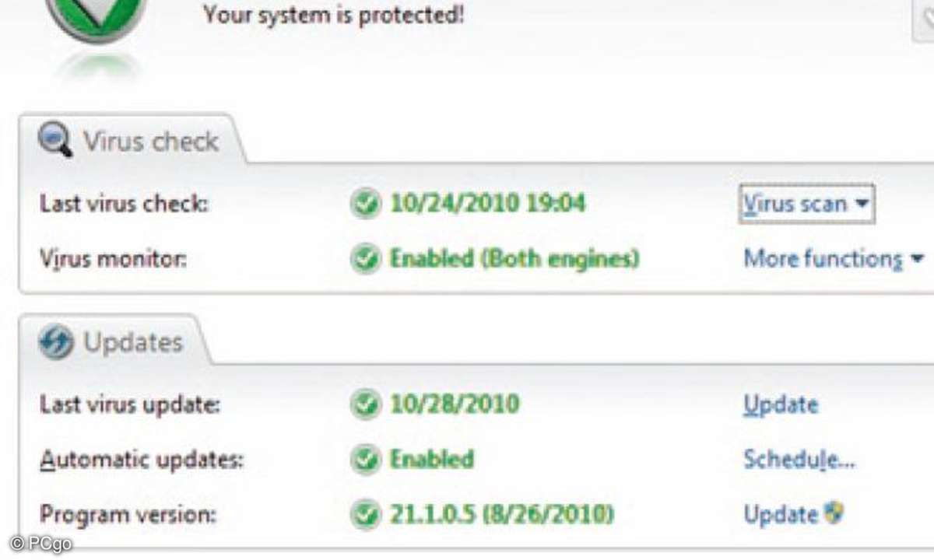Click the blue refresh icon beside Updates
This screenshot has height=560, width=934.
coord(55,342)
